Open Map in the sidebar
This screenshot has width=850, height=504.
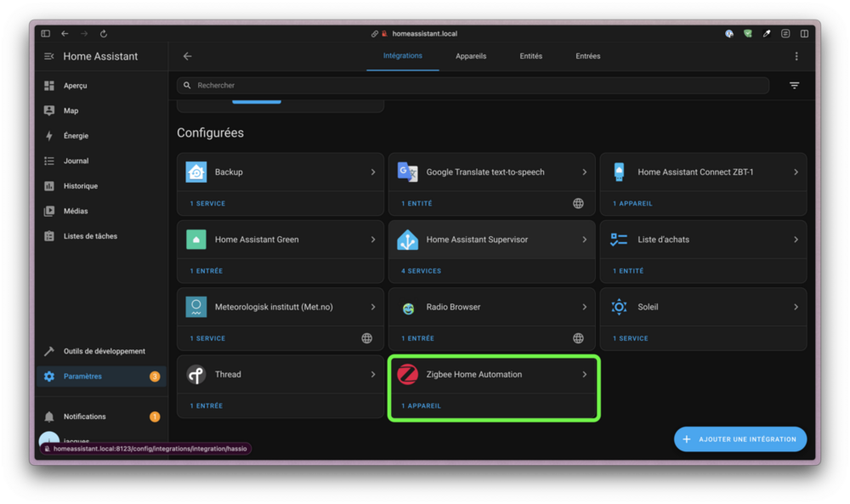(71, 110)
